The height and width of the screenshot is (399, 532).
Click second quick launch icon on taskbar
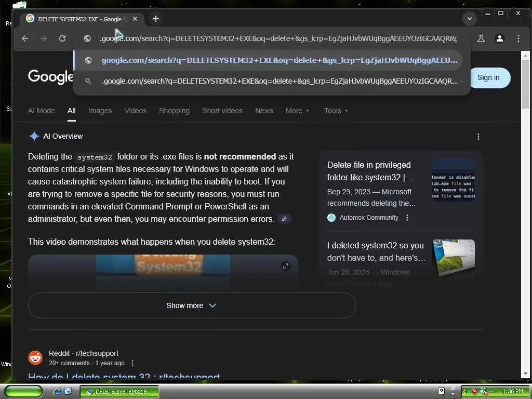68,392
